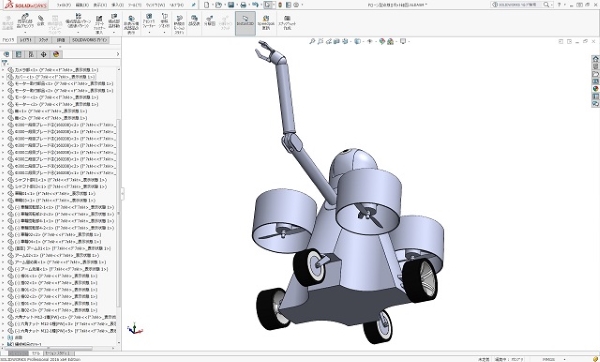The image size is (600, 362).
Task: Click the Bill of Materials tool
Action: tap(194, 21)
